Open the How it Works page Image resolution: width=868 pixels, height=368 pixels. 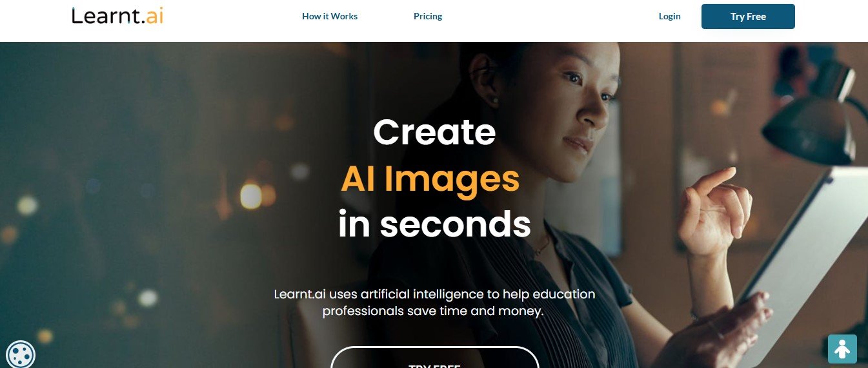[x=330, y=16]
